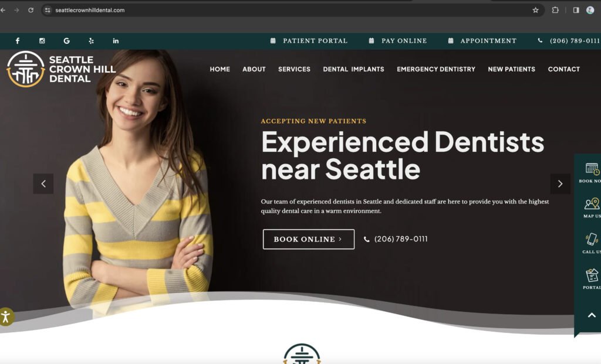
Task: Click the scroll-to-top chevron arrow
Action: (592, 315)
